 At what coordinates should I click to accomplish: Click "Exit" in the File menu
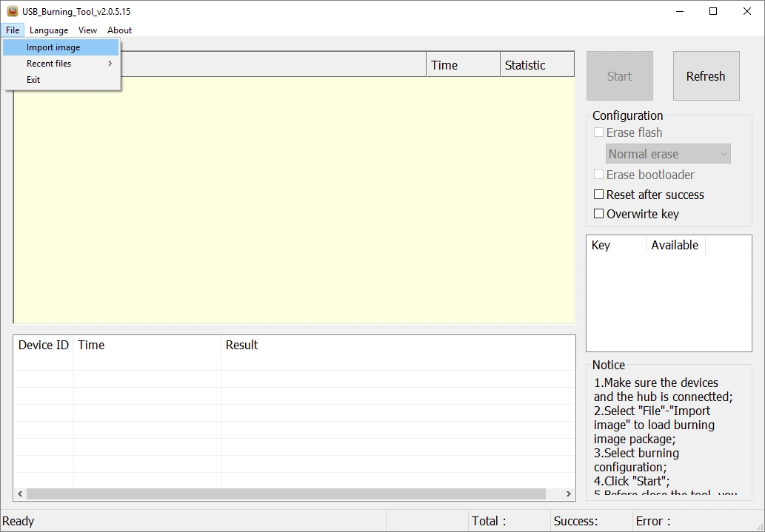33,79
